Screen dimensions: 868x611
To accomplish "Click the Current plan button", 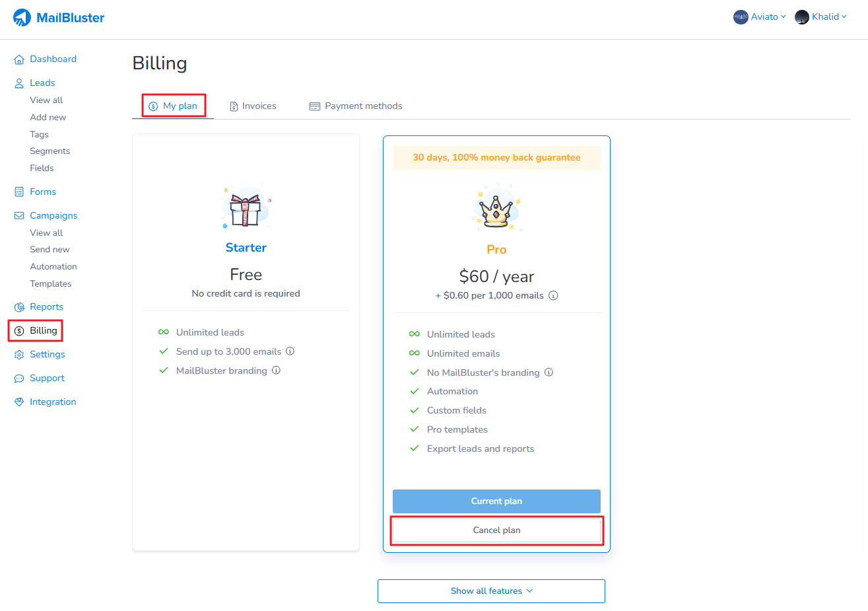I will point(496,501).
